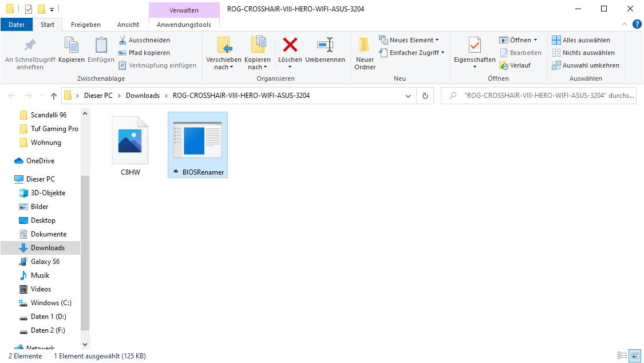Navigate forward with right arrow
The width and height of the screenshot is (644, 363).
29,96
